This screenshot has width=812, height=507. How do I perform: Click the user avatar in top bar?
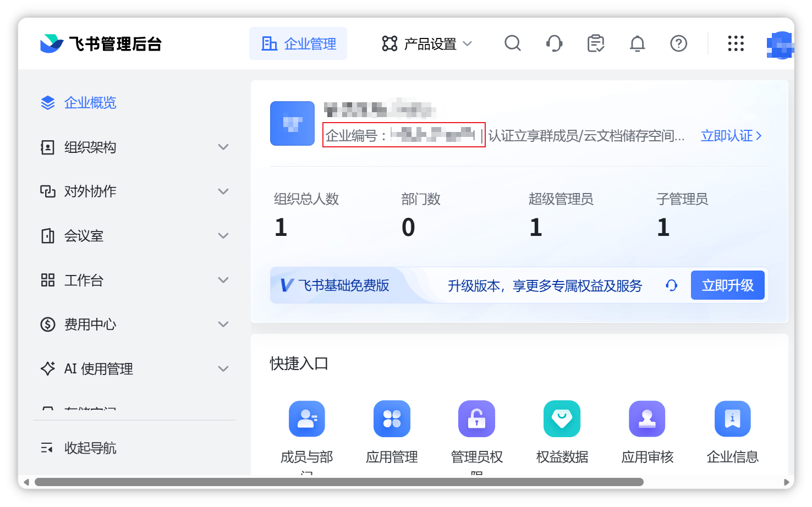pos(780,45)
